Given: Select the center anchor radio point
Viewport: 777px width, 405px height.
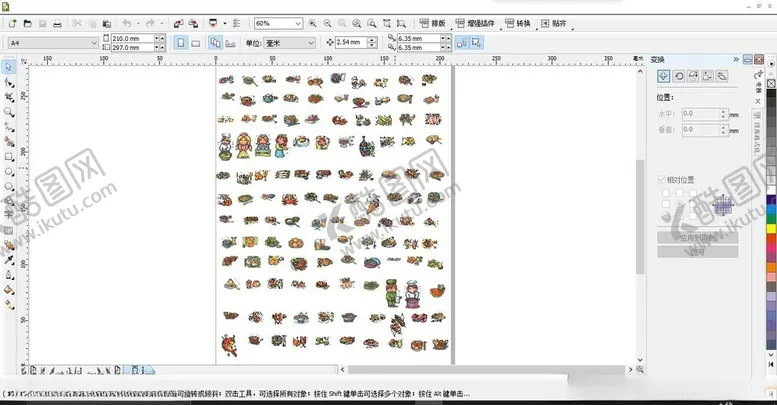Looking at the screenshot, I should coord(679,204).
